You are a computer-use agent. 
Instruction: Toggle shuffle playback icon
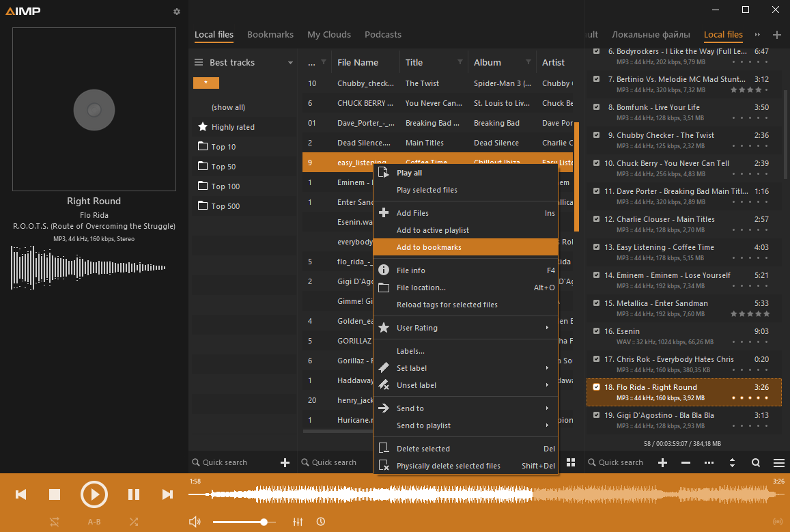[x=134, y=522]
